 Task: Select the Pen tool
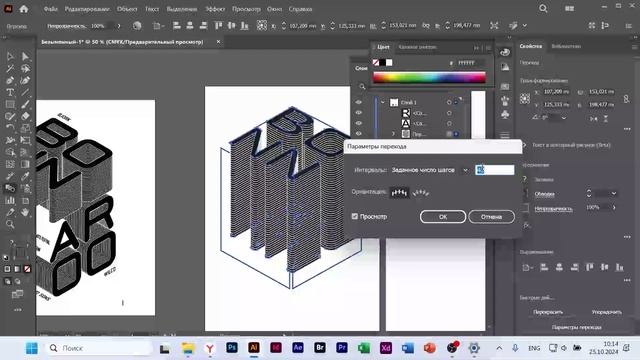click(10, 80)
